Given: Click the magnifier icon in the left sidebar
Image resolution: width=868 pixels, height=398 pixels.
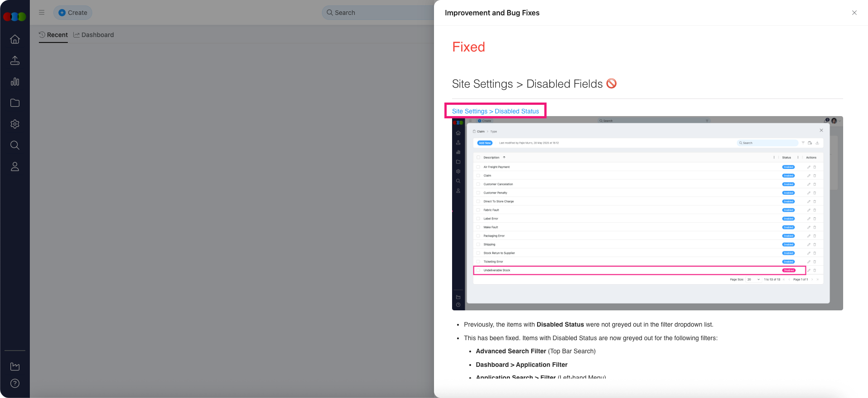Looking at the screenshot, I should (x=15, y=145).
